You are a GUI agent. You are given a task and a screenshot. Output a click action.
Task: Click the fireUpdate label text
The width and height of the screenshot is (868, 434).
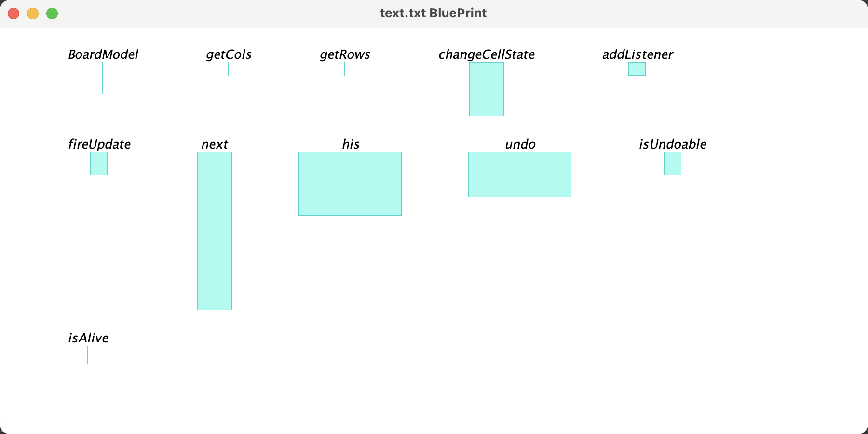(x=99, y=144)
